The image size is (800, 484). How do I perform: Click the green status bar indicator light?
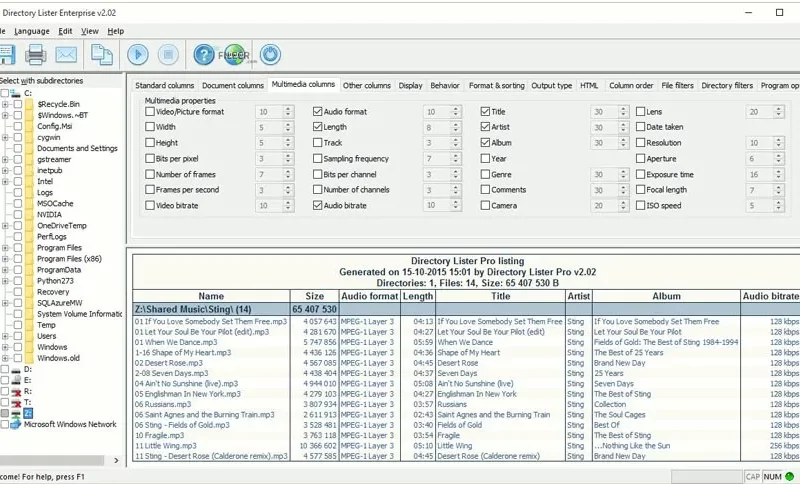pyautogui.click(x=790, y=477)
